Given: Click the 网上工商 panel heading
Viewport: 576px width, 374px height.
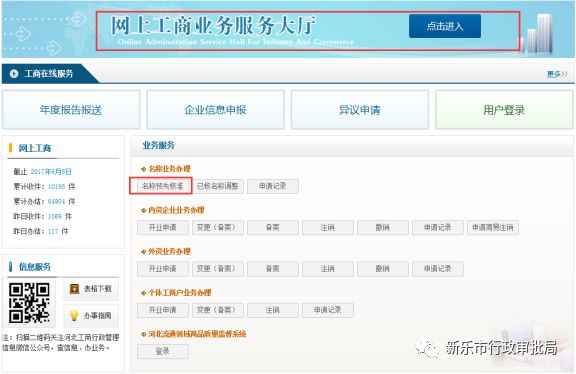Looking at the screenshot, I should pos(35,148).
